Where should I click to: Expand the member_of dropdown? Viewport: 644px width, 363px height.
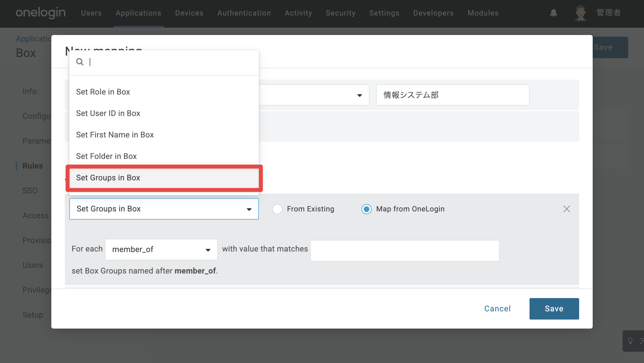pos(161,250)
